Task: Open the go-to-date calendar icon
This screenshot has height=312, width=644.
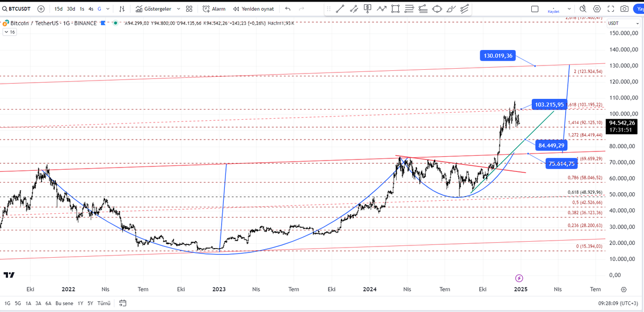Action: pos(123,303)
